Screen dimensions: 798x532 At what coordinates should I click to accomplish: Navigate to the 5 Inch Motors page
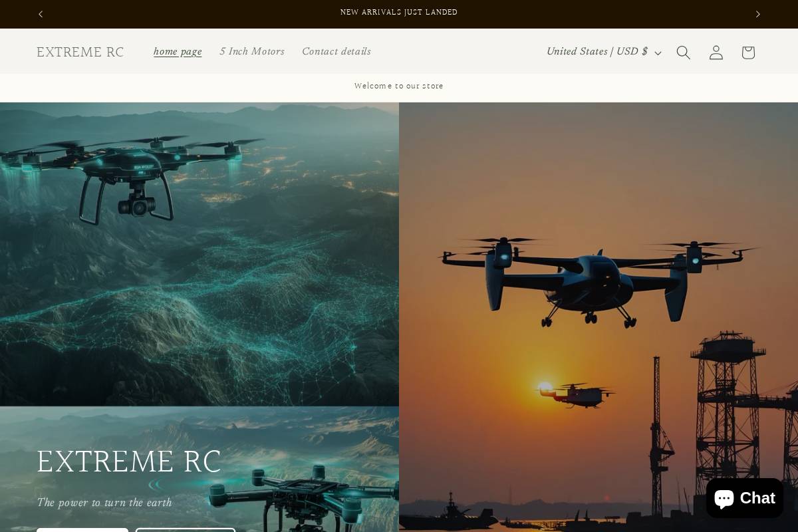pyautogui.click(x=252, y=51)
